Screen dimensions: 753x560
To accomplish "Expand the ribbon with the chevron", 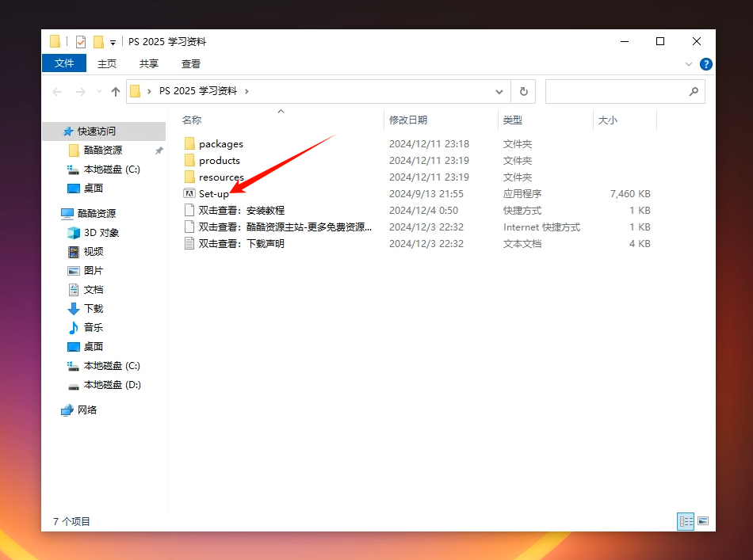I will point(688,64).
